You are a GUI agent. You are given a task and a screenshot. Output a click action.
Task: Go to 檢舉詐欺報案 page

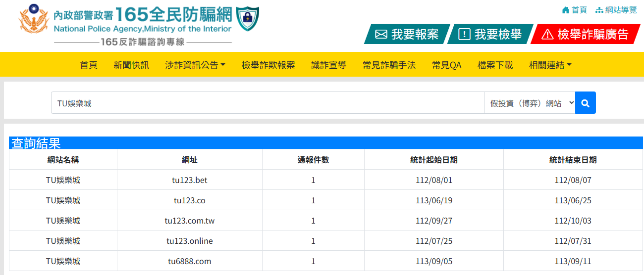pyautogui.click(x=268, y=65)
